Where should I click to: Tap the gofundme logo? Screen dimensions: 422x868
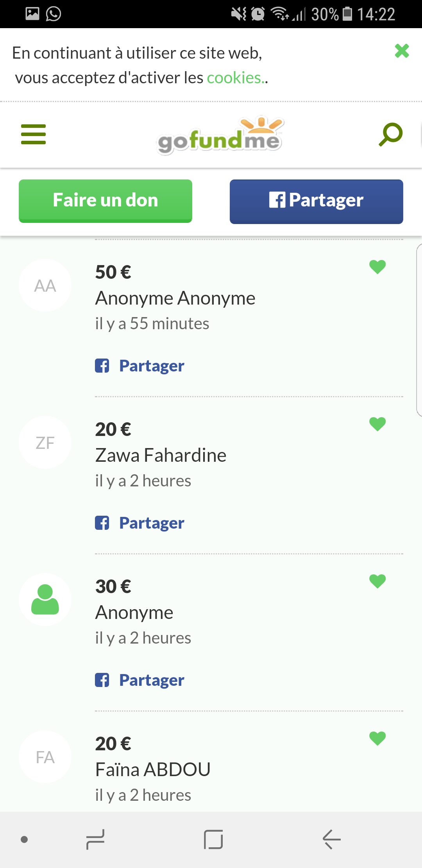[x=220, y=136]
